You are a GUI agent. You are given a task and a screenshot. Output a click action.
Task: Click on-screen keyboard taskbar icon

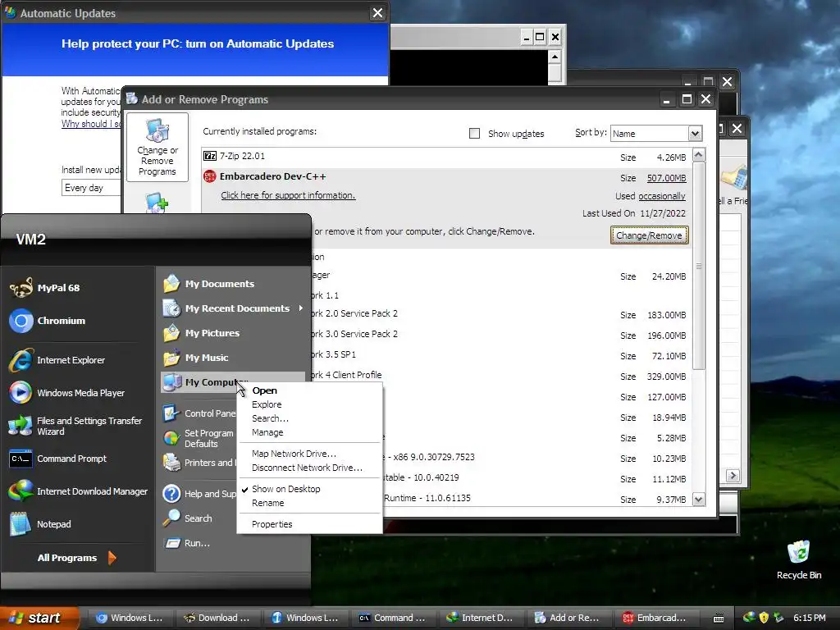[x=719, y=618]
